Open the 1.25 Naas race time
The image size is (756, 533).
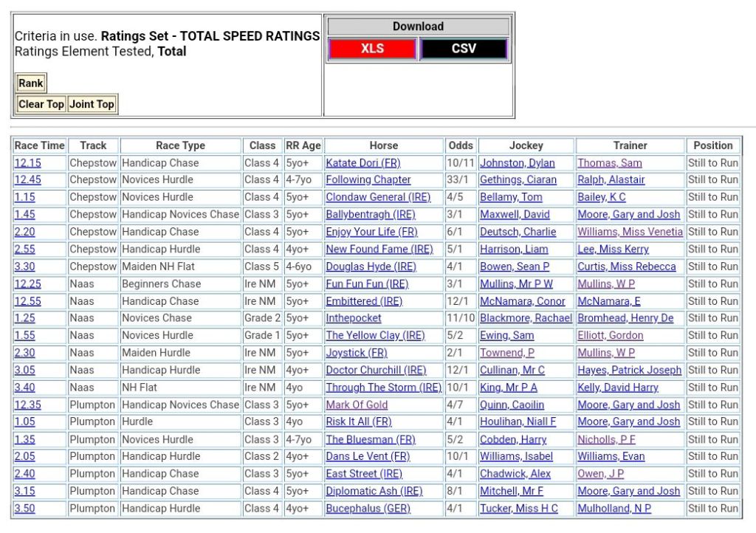tap(24, 318)
